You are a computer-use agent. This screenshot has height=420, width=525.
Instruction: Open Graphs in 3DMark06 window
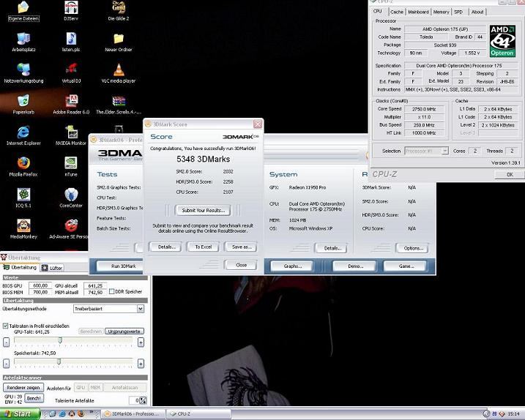pos(292,266)
